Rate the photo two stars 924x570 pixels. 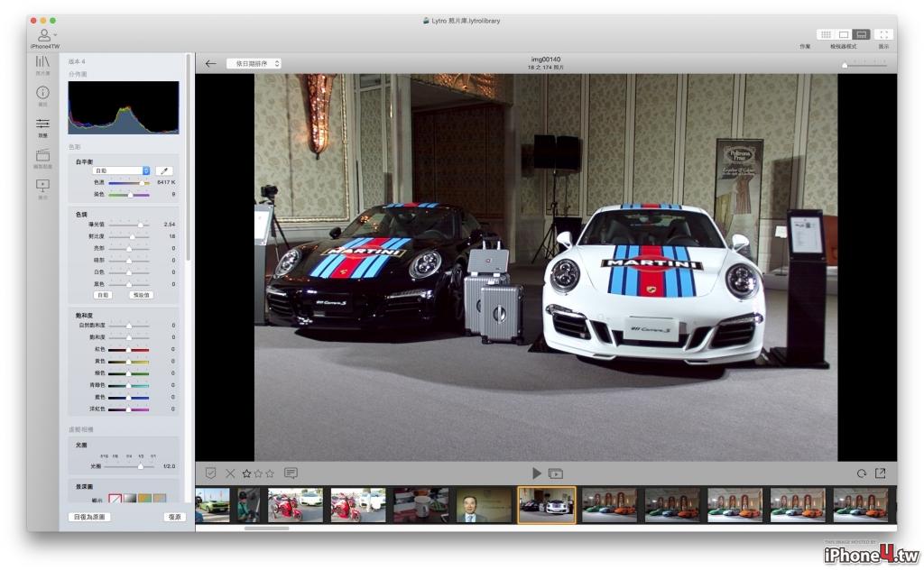[x=258, y=473]
